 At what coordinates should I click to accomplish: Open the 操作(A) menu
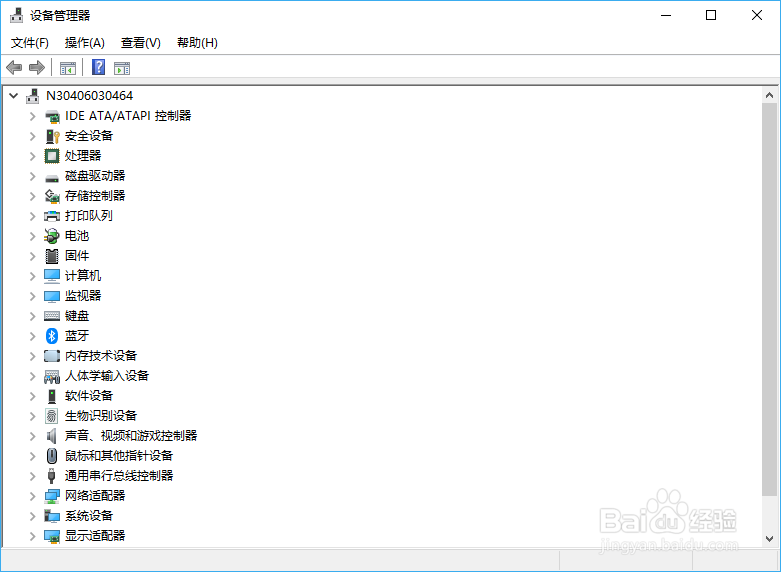[85, 43]
